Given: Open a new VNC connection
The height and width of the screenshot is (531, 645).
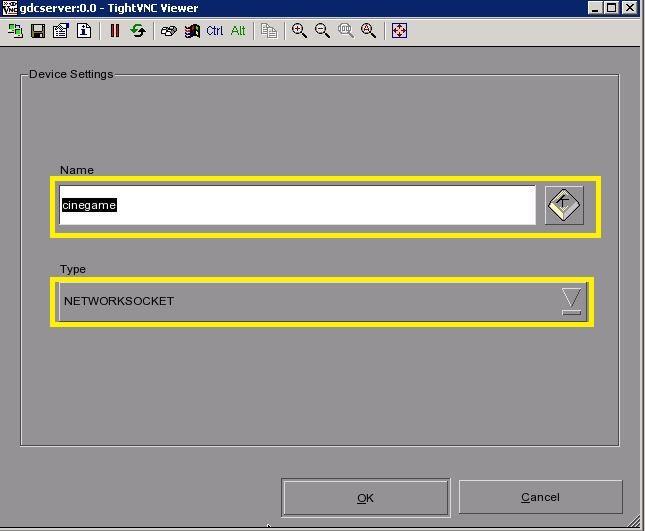Looking at the screenshot, I should 15,31.
